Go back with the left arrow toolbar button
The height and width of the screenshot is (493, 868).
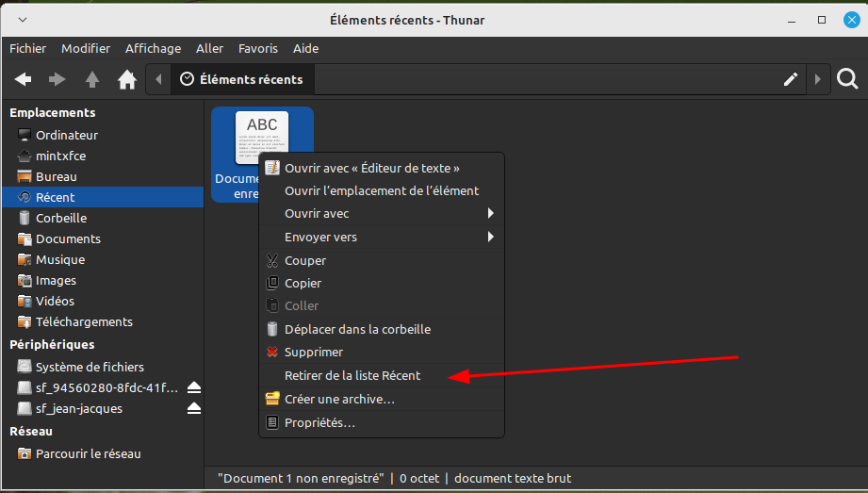24,80
